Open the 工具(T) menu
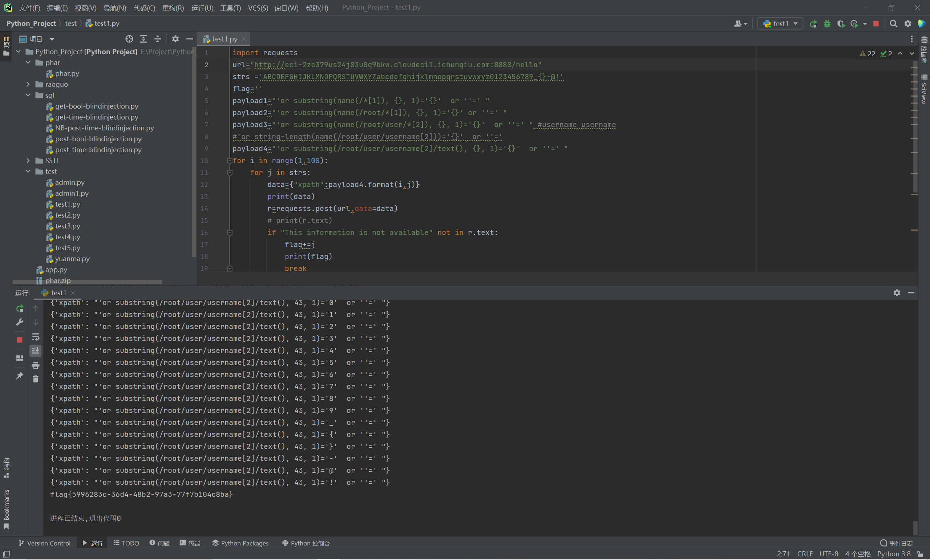Viewport: 930px width, 560px height. click(230, 8)
